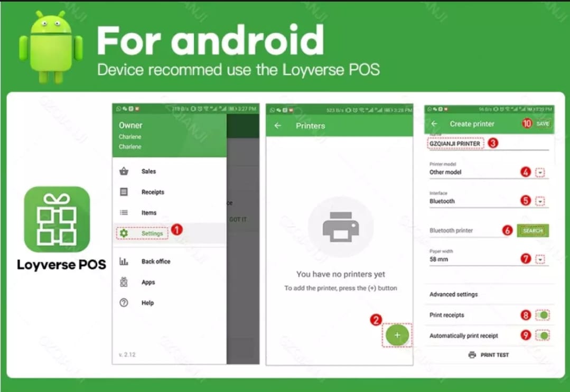The width and height of the screenshot is (570, 392).
Task: Click the Back office chart icon
Action: click(x=124, y=261)
